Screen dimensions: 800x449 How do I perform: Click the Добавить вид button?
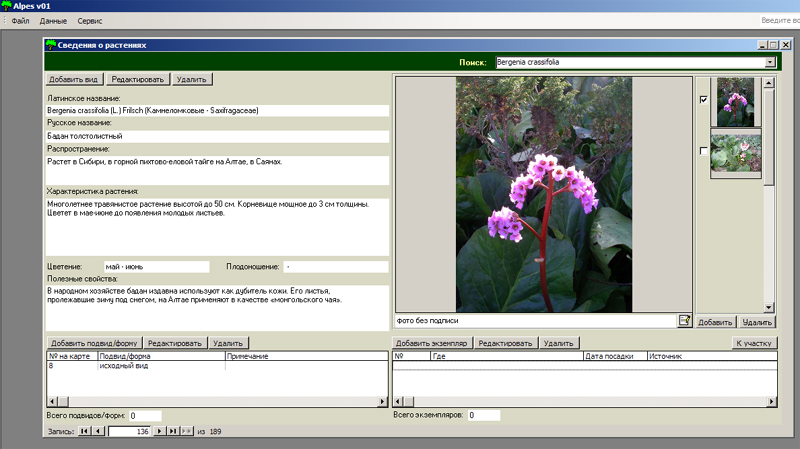75,79
